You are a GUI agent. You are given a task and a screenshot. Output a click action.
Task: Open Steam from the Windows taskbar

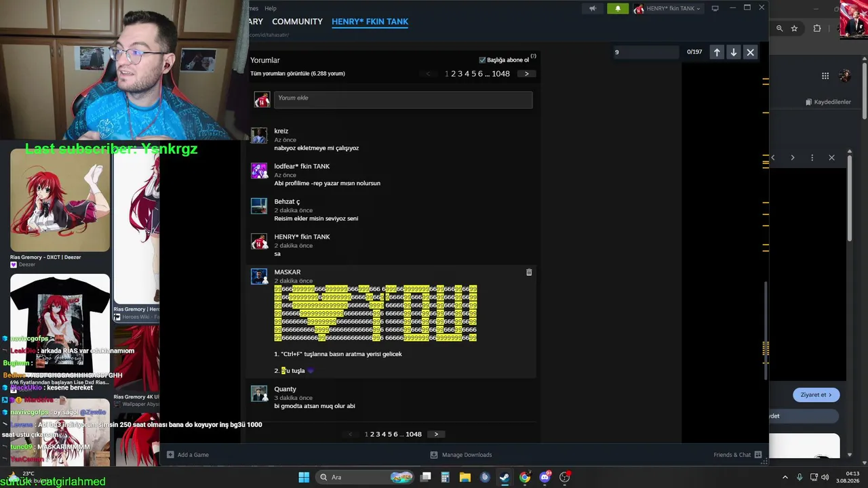tap(505, 477)
